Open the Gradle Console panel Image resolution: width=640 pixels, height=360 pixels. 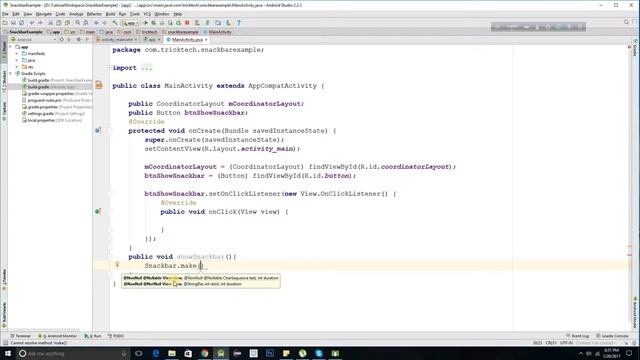[612, 336]
